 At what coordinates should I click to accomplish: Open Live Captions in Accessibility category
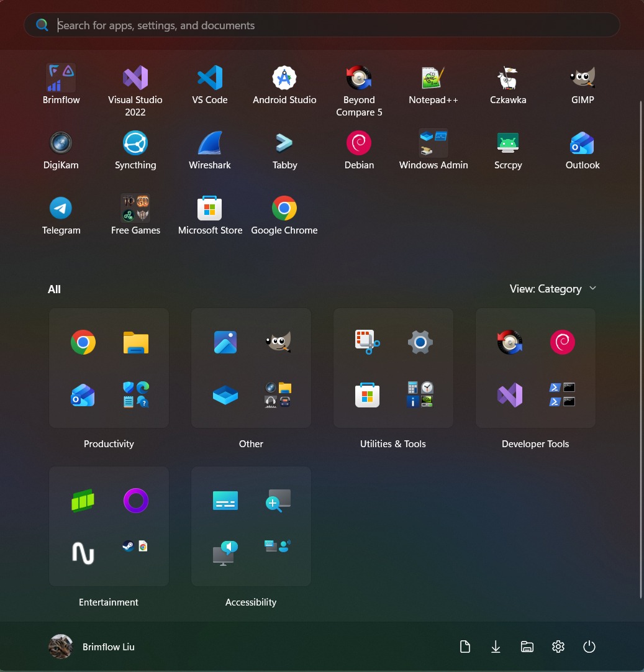tap(225, 501)
